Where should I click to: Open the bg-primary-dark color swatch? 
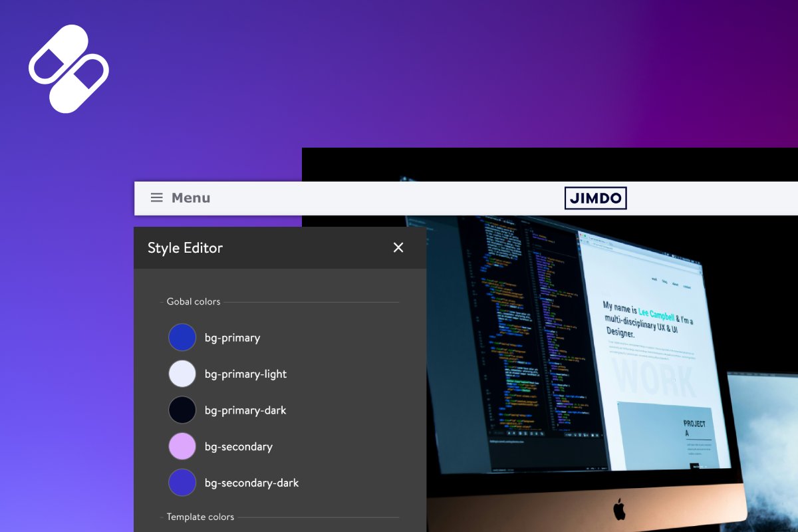[x=182, y=410]
